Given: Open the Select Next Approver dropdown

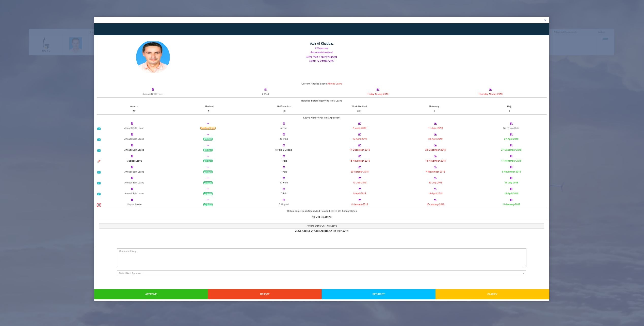Looking at the screenshot, I should (321, 273).
